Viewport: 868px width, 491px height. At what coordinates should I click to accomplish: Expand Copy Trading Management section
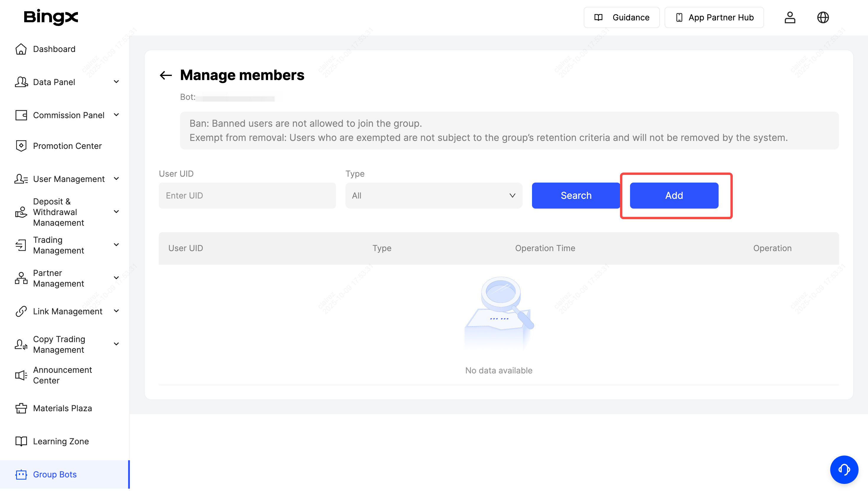coord(116,344)
